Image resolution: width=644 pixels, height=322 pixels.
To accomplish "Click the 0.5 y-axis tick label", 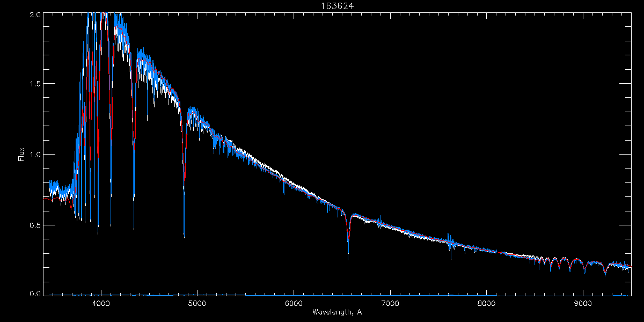I will click(x=34, y=224).
